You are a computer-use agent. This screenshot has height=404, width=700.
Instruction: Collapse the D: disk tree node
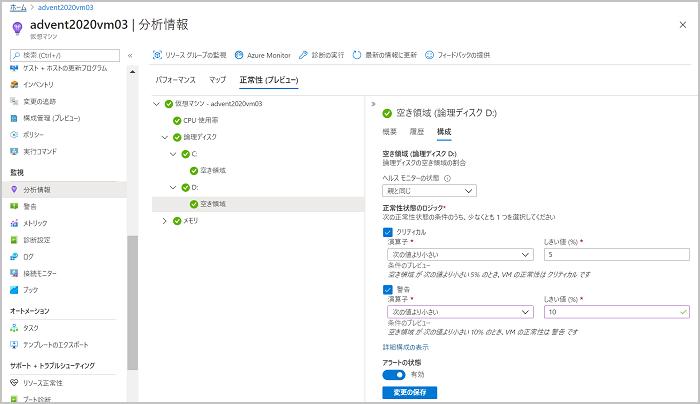pyautogui.click(x=173, y=187)
